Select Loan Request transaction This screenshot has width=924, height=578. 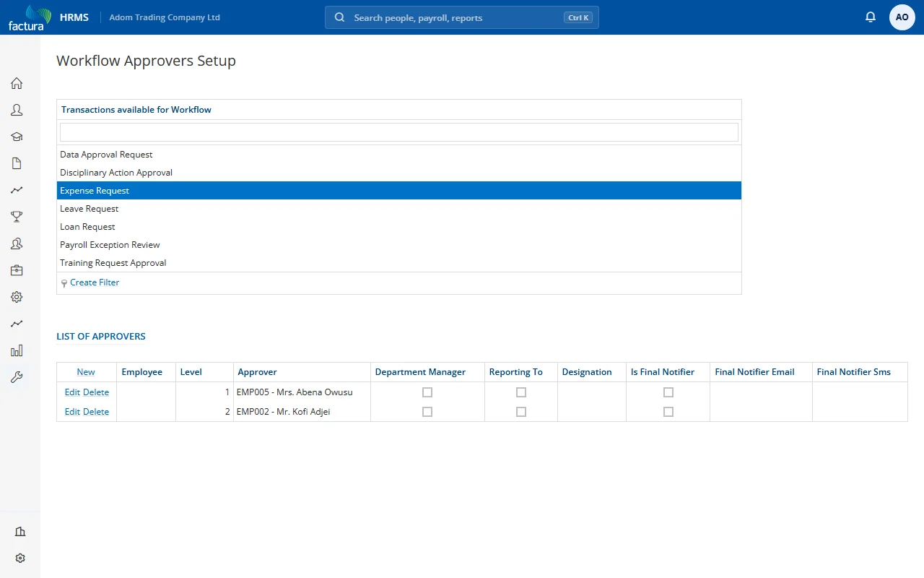pos(399,227)
